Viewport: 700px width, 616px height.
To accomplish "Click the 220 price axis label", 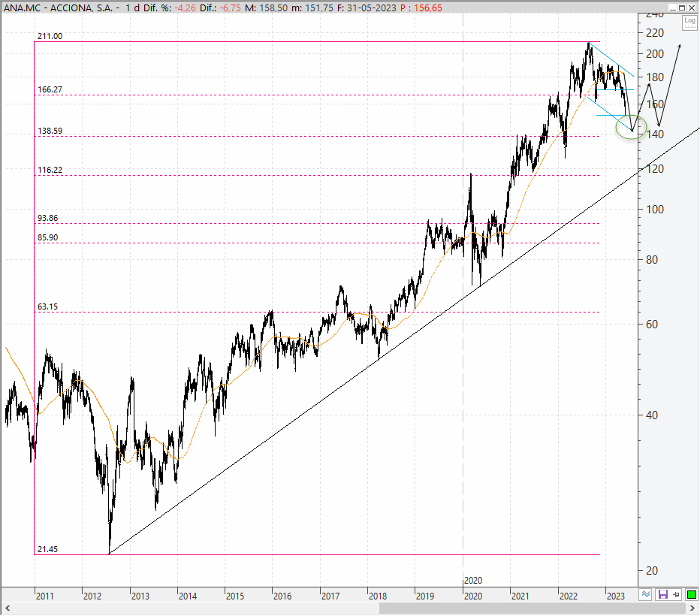I will [x=655, y=32].
